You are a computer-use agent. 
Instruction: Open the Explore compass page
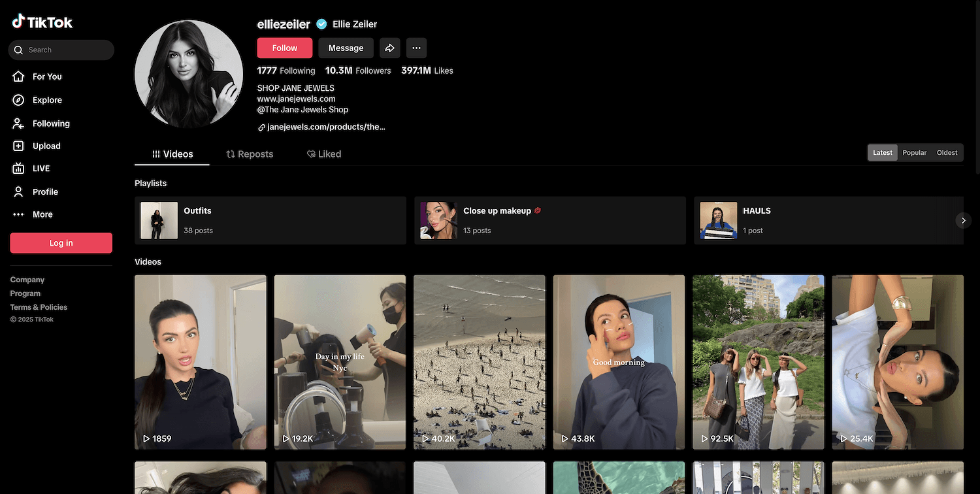click(x=46, y=100)
